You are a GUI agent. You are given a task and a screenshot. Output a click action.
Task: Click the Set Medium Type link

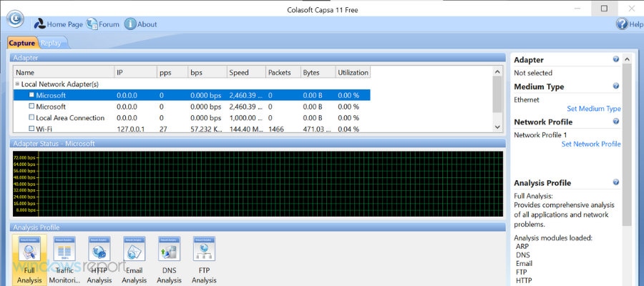click(x=593, y=109)
